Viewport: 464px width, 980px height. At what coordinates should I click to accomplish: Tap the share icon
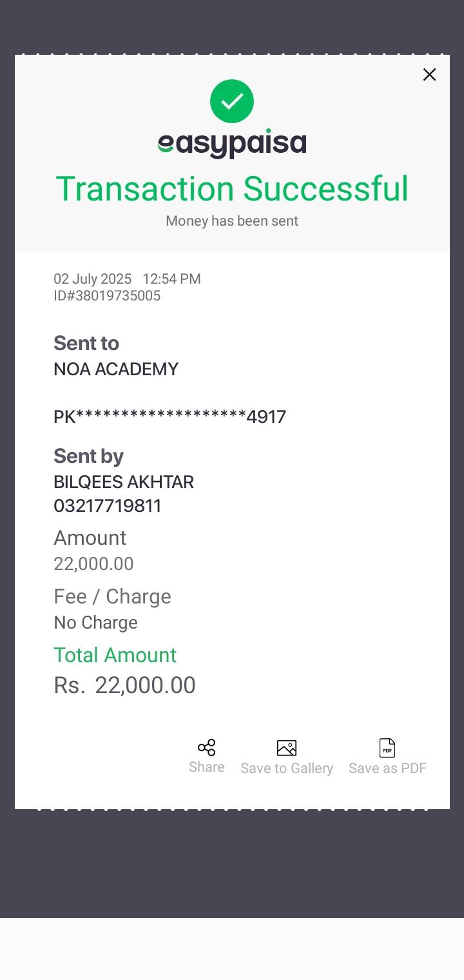[x=206, y=748]
